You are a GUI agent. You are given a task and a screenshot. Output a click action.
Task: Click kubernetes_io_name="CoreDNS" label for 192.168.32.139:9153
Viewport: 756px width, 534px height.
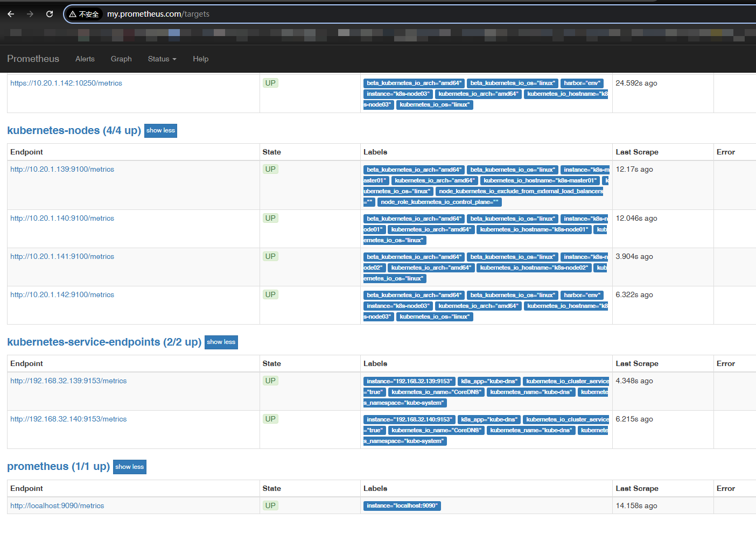click(437, 392)
